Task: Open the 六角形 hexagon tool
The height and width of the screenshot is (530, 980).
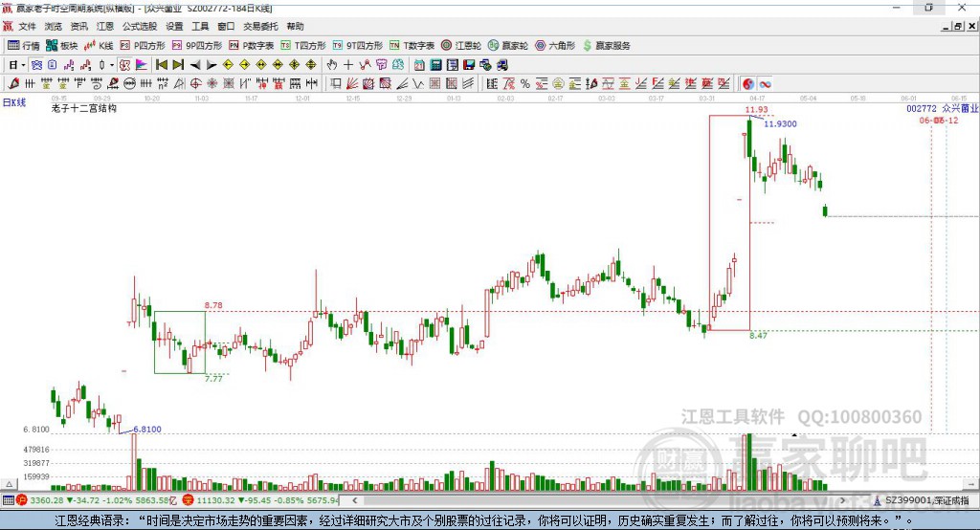Action: click(x=555, y=46)
